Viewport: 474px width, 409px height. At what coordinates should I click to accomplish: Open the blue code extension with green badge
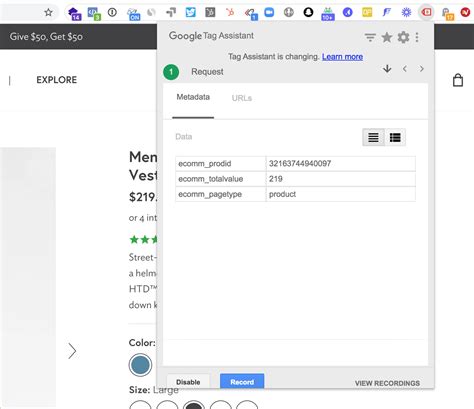point(94,13)
